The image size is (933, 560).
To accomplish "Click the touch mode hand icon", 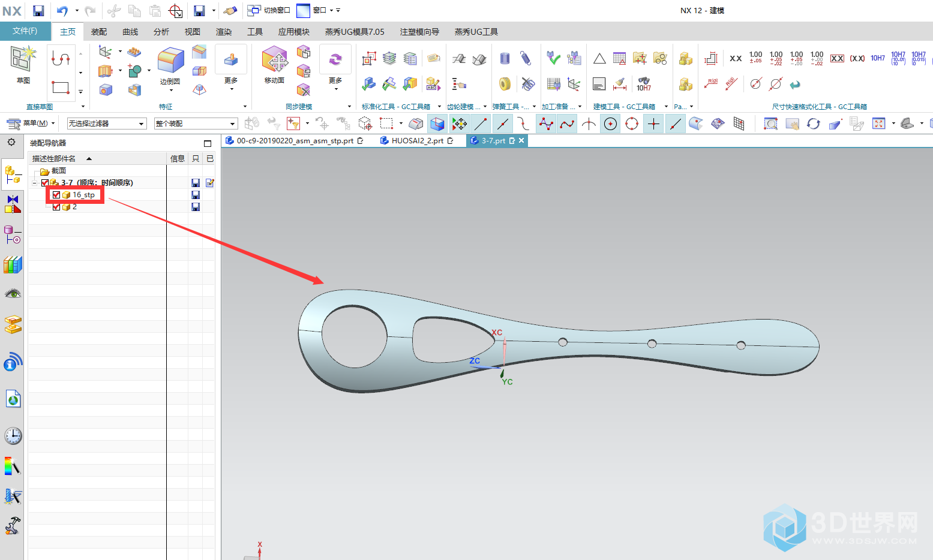I will (230, 11).
